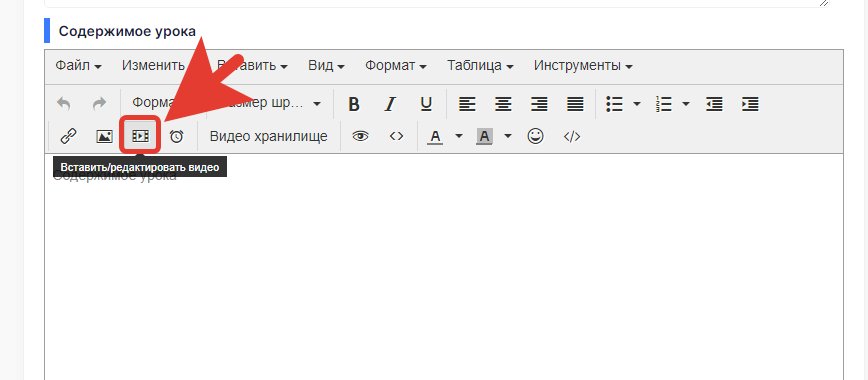Toggle underline formatting
This screenshot has height=380, width=868.
click(x=426, y=104)
